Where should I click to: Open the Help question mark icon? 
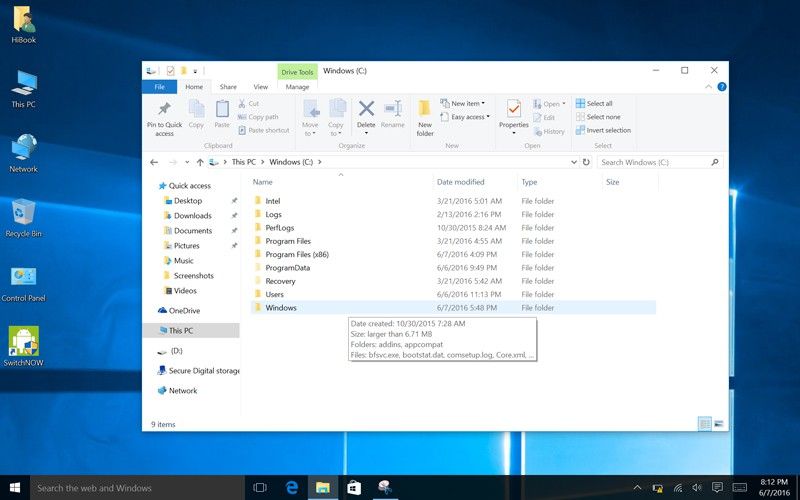point(721,87)
